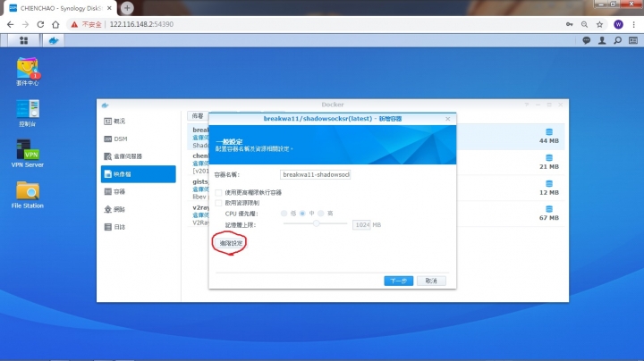644x361 pixels.
Task: Click the not-secure warning triangle icon
Action: 74,24
